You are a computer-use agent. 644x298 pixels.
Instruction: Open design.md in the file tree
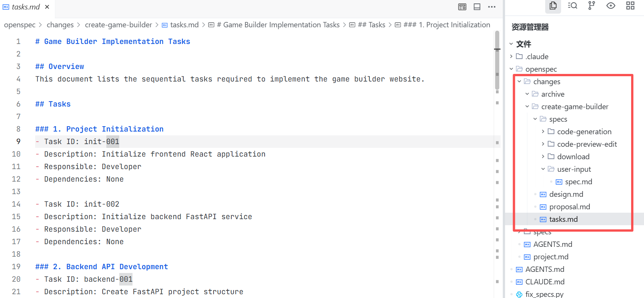pyautogui.click(x=566, y=194)
